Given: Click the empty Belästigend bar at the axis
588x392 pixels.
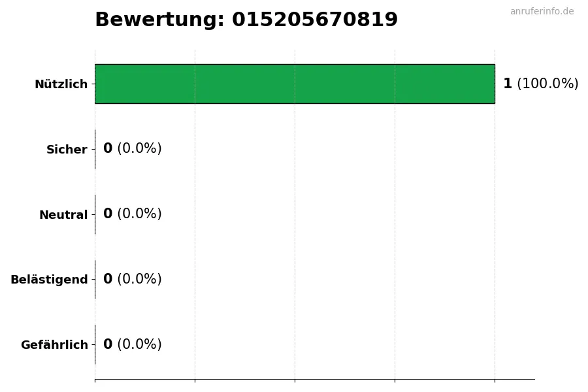Looking at the screenshot, I should (95, 280).
